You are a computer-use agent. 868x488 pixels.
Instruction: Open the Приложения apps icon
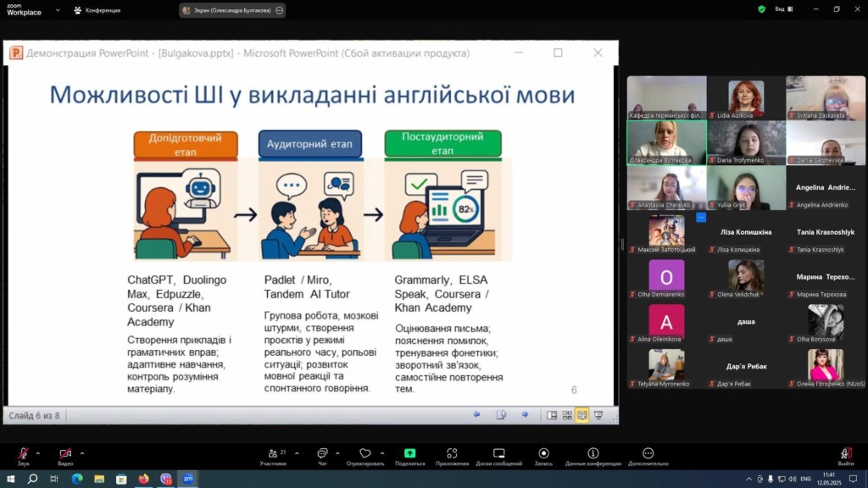[452, 457]
